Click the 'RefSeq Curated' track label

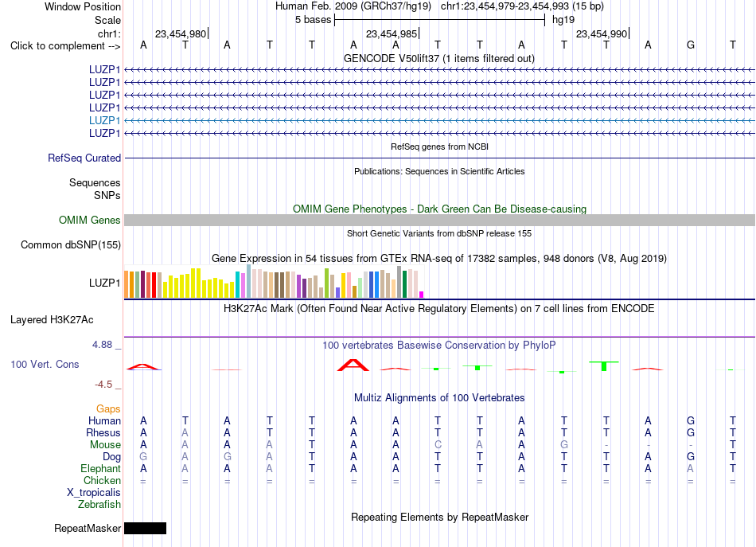[x=84, y=158]
